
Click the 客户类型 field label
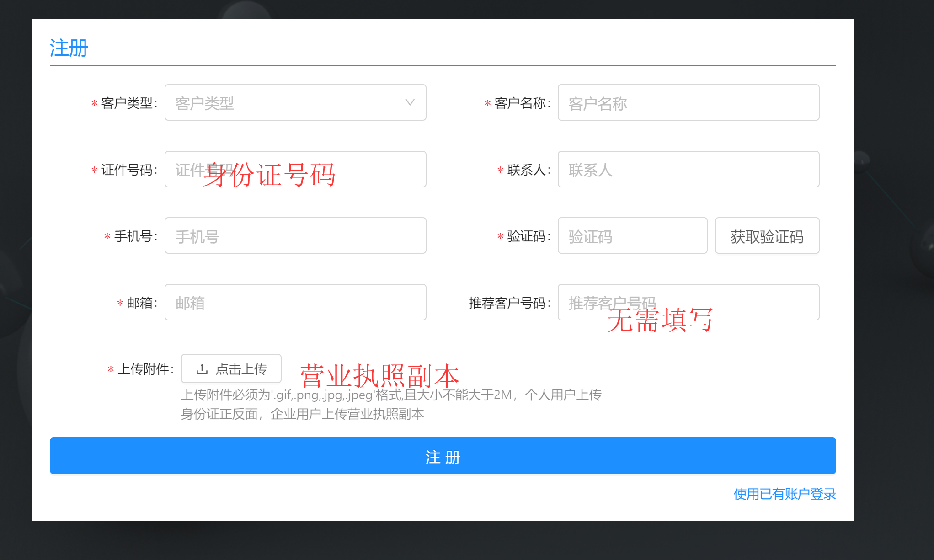128,103
